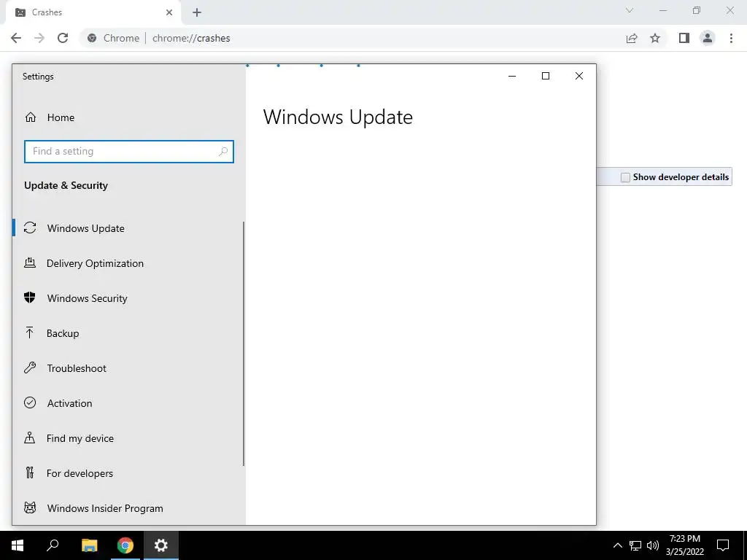Share this page from Chrome toolbar
Image resolution: width=747 pixels, height=560 pixels.
pyautogui.click(x=632, y=38)
